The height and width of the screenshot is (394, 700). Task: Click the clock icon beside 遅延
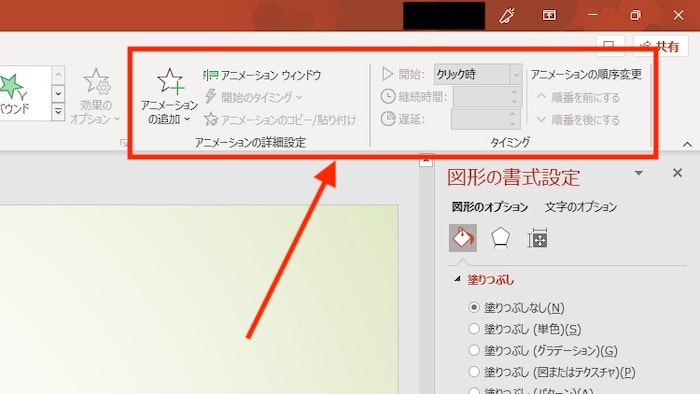tap(388, 119)
